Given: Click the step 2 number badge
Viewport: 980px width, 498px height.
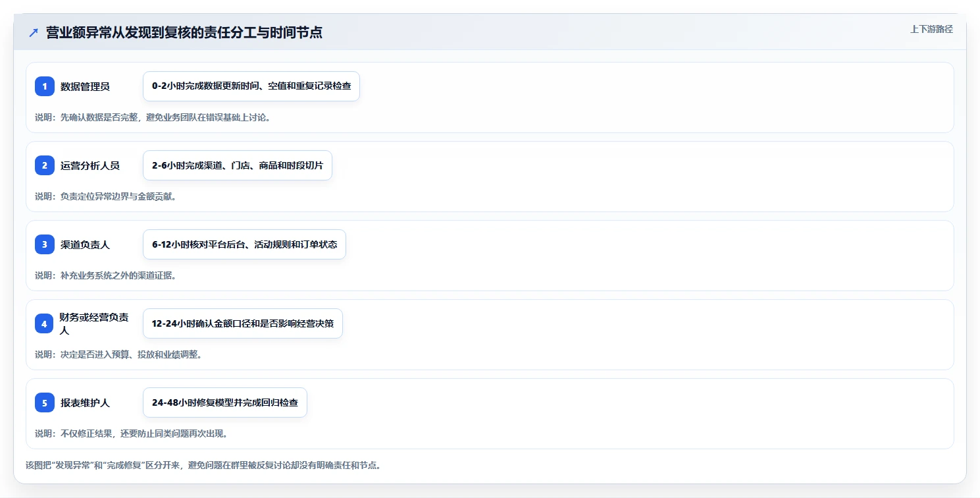Looking at the screenshot, I should (45, 165).
